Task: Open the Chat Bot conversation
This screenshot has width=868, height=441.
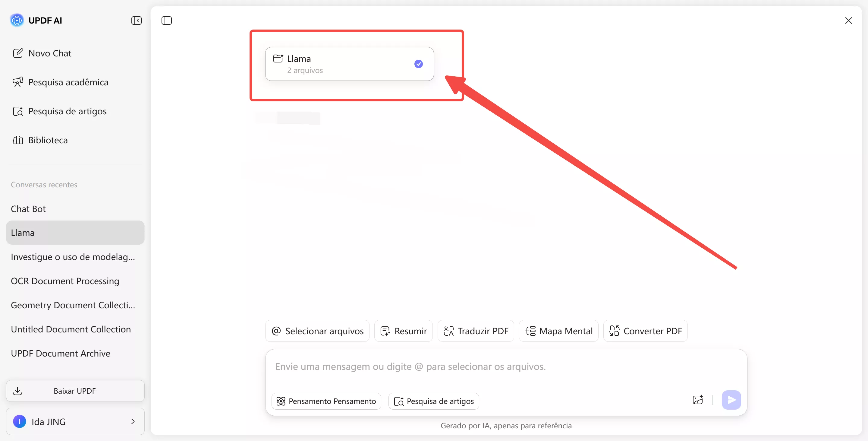Action: coord(28,209)
